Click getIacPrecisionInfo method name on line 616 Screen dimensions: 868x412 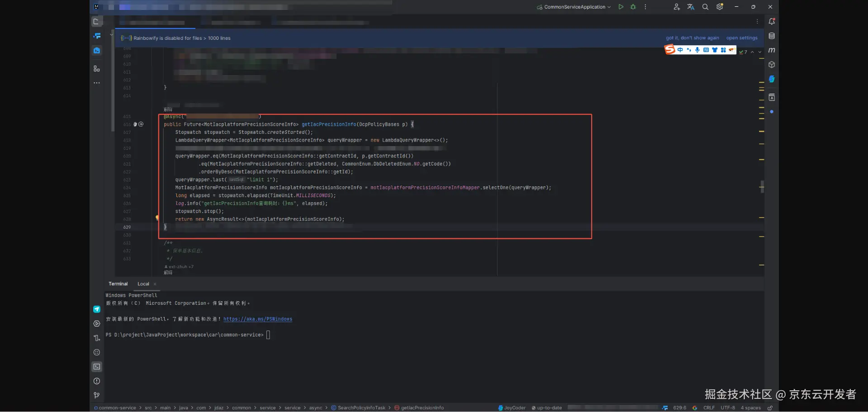[x=329, y=124]
